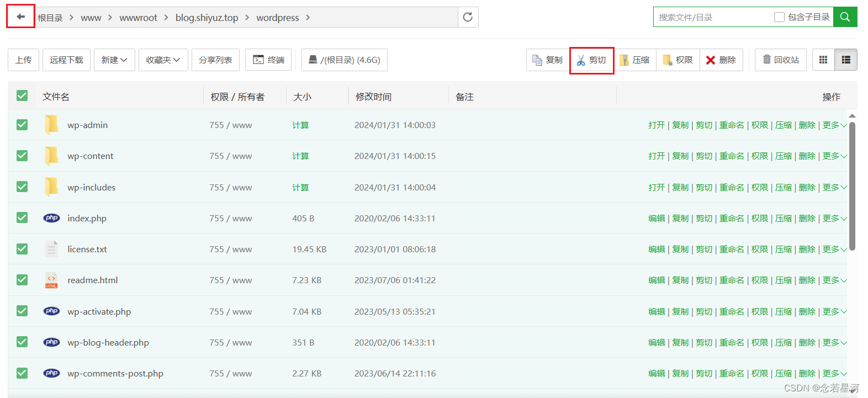The height and width of the screenshot is (398, 868).
Task: Select the wordpress breadcrumb segment
Action: (278, 18)
